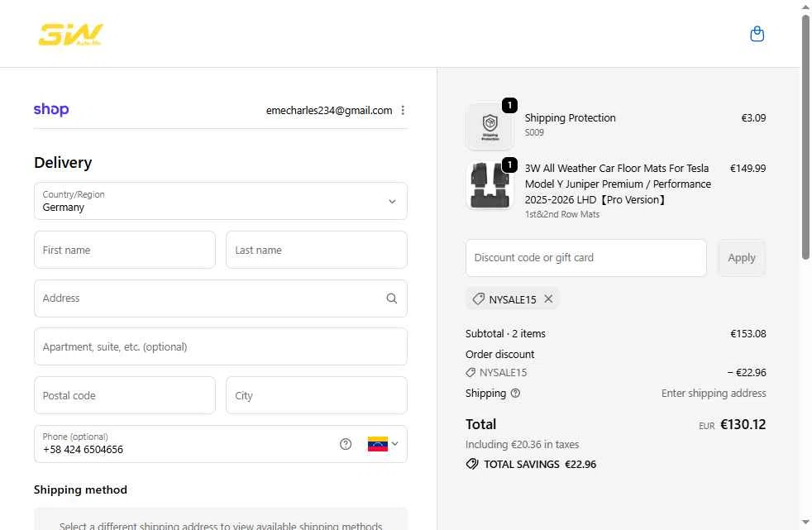The width and height of the screenshot is (812, 530).
Task: Click the Shipping Protection product thumbnail
Action: point(490,127)
